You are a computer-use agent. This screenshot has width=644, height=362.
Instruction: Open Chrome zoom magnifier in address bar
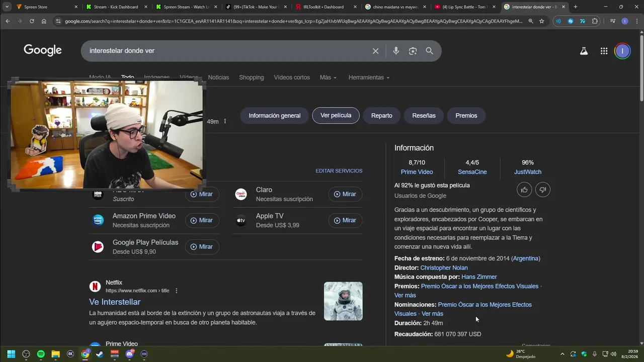point(530,21)
